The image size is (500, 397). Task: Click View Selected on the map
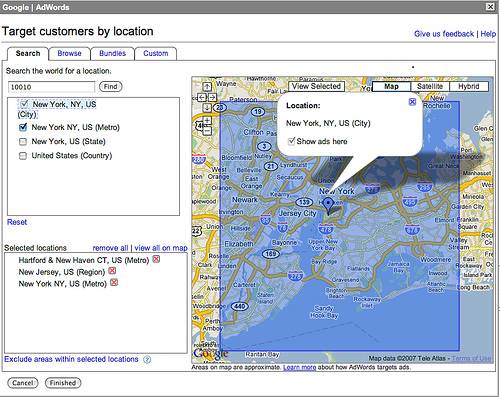pyautogui.click(x=316, y=86)
